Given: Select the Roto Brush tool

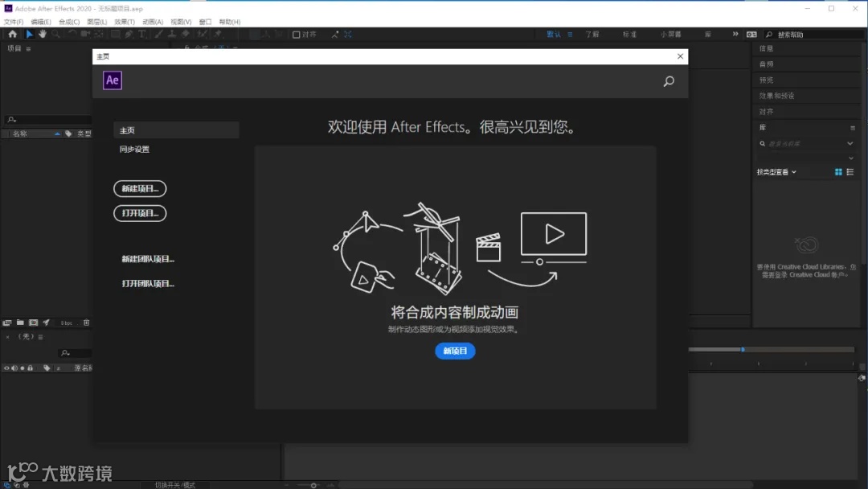Looking at the screenshot, I should click(x=202, y=34).
